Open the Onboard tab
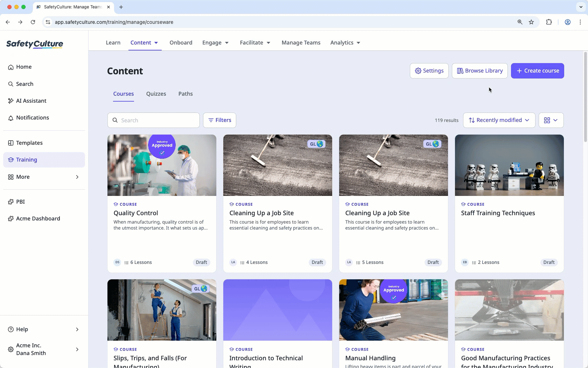 181,43
